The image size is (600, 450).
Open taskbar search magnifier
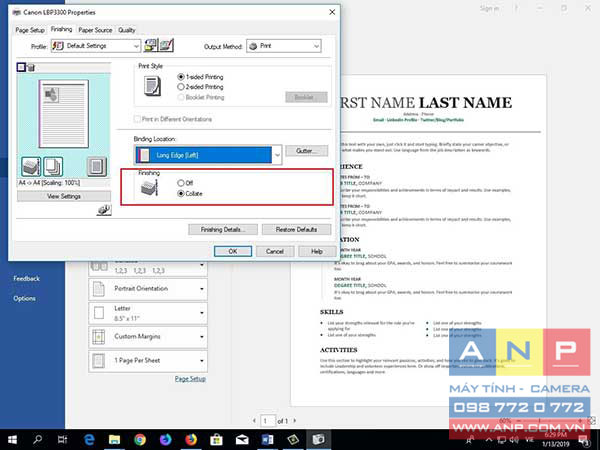(38, 440)
